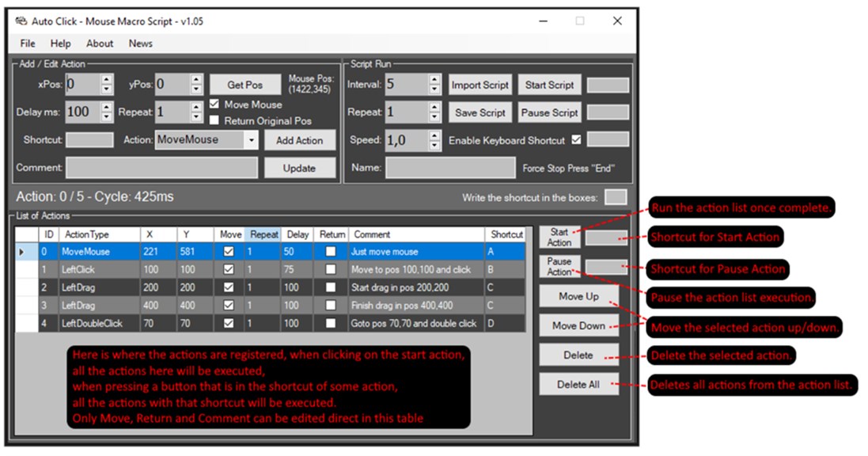Viewport: 868px width, 456px height.
Task: Decrease the Delay ms spinner value
Action: [107, 117]
